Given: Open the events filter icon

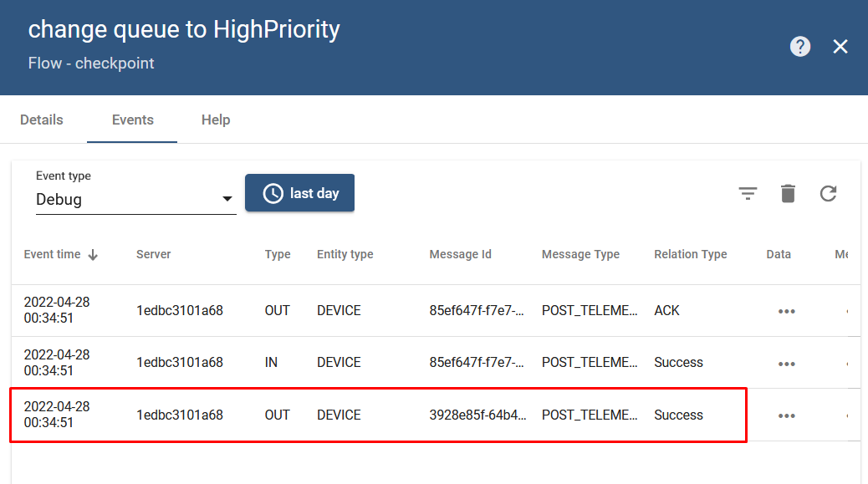Looking at the screenshot, I should point(748,193).
